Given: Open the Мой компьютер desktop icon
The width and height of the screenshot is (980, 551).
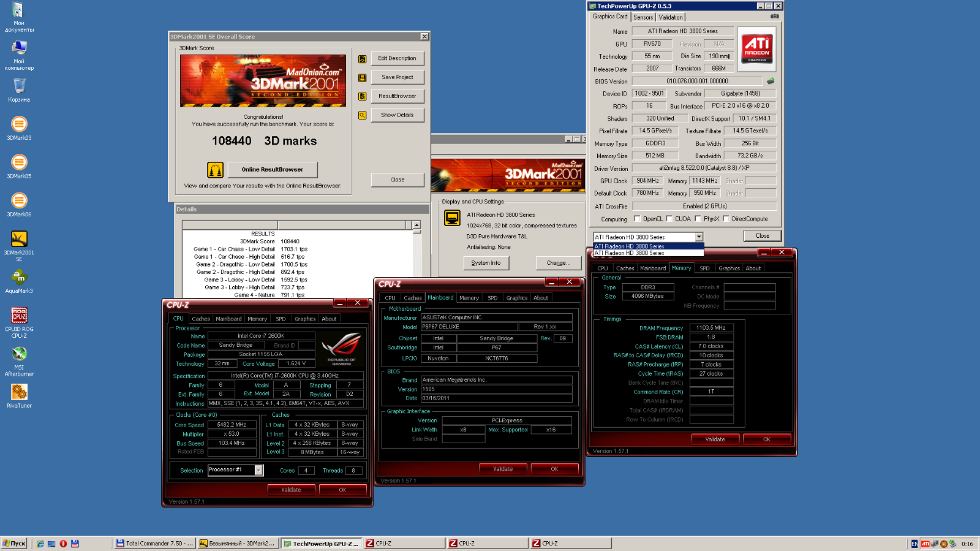Looking at the screenshot, I should click(x=19, y=56).
